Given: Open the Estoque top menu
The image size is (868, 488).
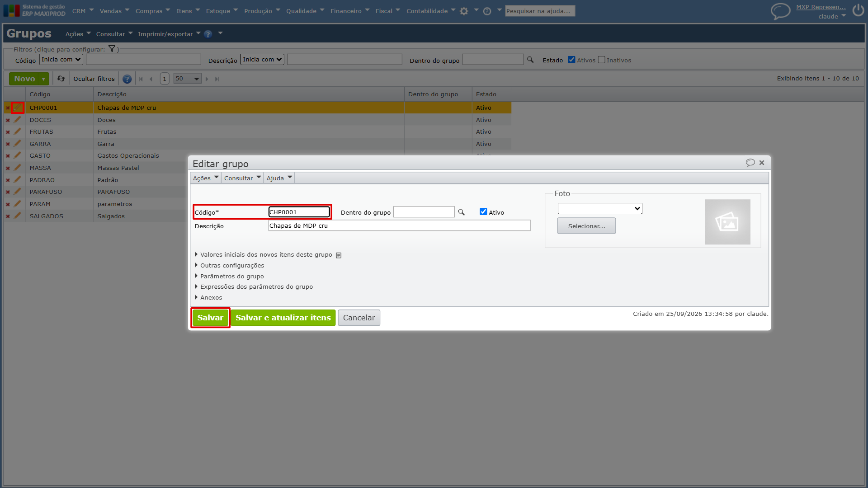Looking at the screenshot, I should (222, 11).
